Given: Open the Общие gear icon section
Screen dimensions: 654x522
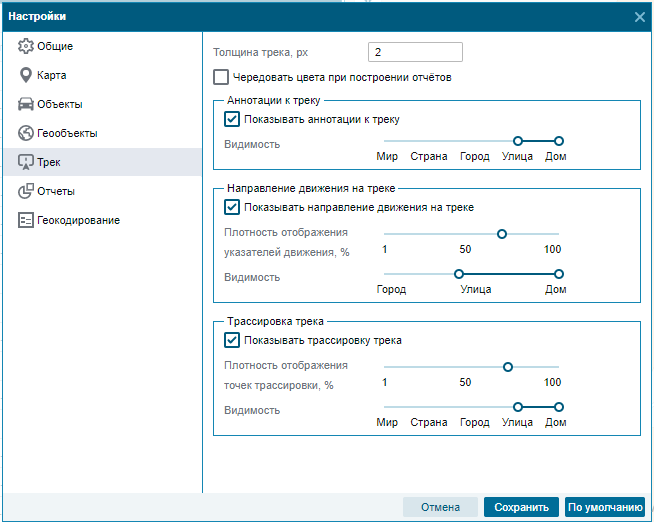Looking at the screenshot, I should [25, 46].
